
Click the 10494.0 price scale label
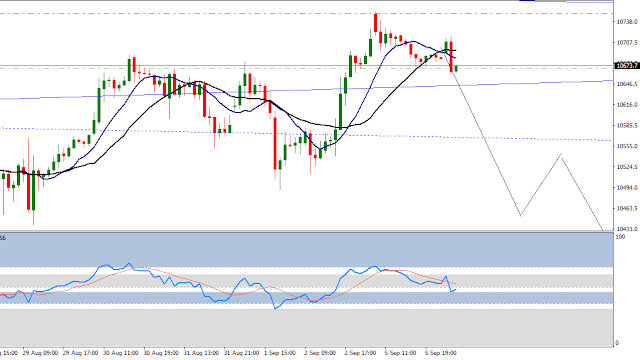coord(627,188)
